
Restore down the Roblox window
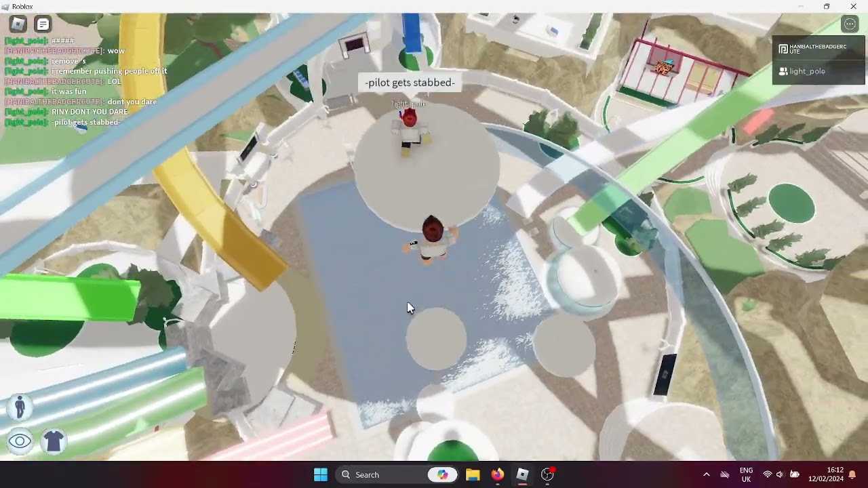click(x=826, y=6)
